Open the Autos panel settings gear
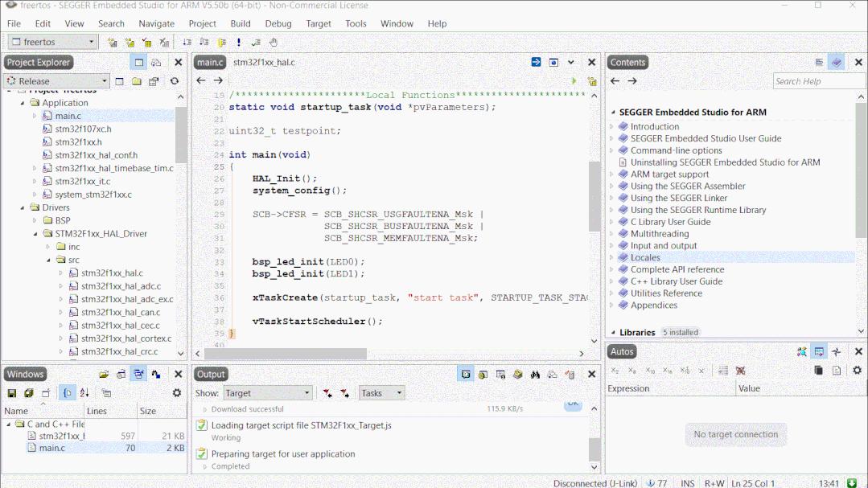Viewport: 868px width, 488px height. tap(857, 370)
